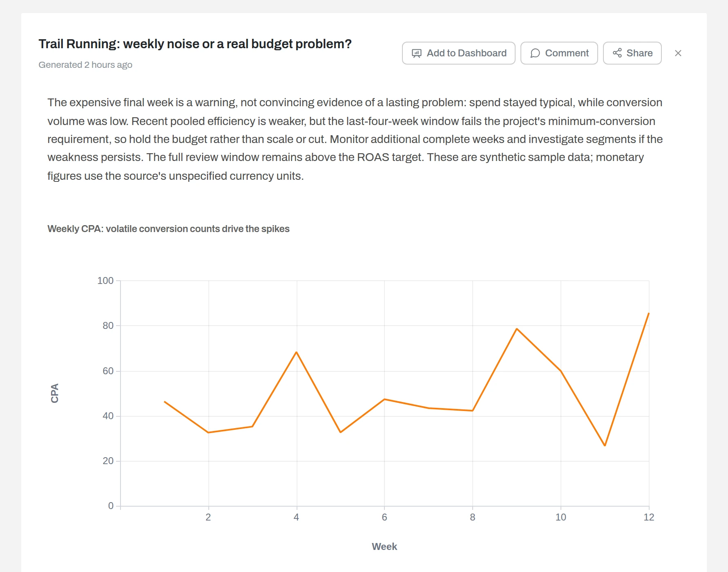Click the x-axis tick label 8
Image resolution: width=728 pixels, height=572 pixels.
click(x=473, y=517)
